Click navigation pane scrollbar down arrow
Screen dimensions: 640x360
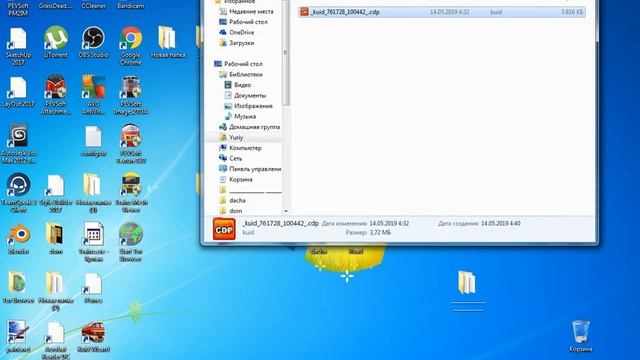(x=286, y=211)
